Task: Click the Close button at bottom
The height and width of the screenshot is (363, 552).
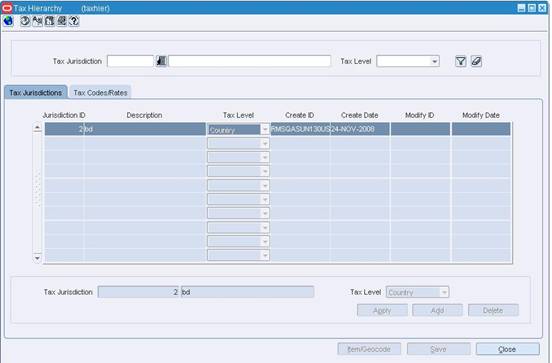Action: point(507,349)
